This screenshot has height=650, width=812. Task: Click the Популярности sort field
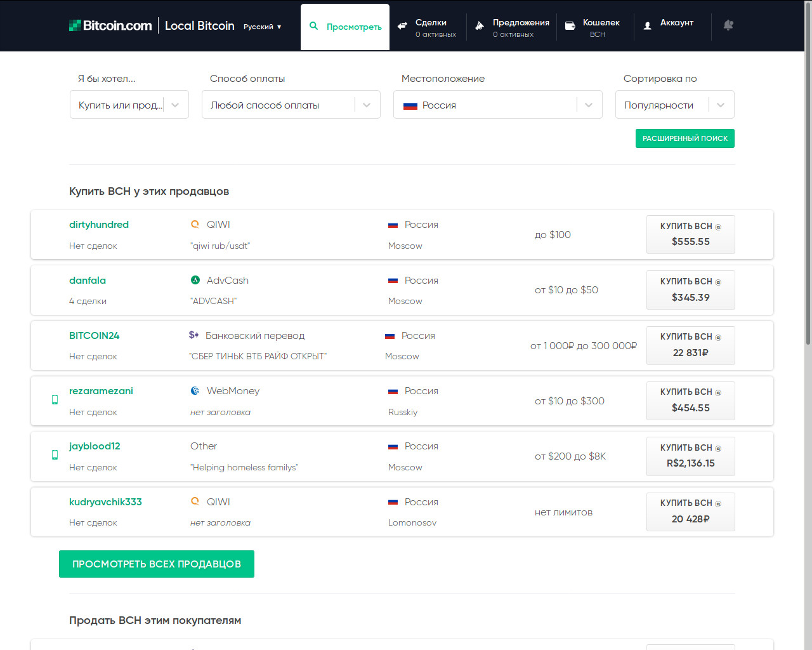point(675,105)
